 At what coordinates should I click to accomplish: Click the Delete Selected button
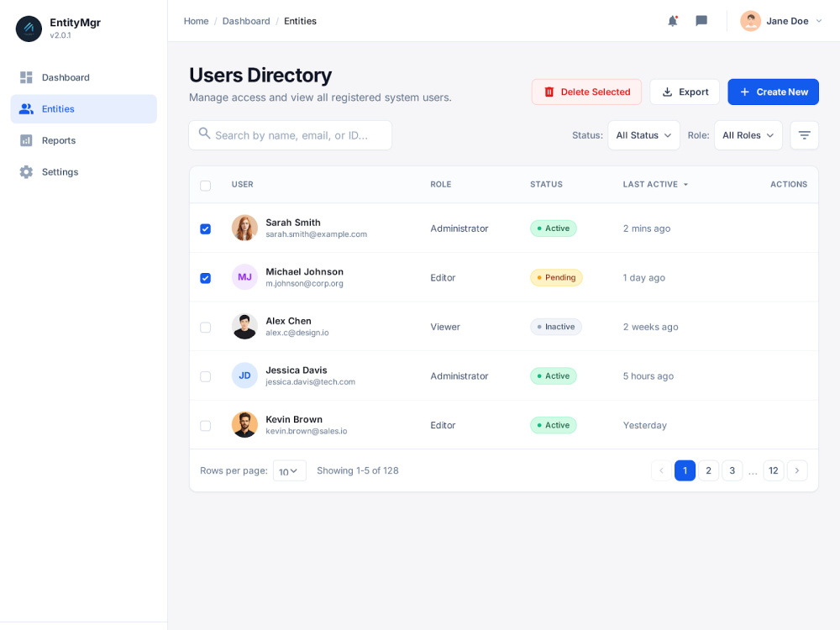(x=586, y=92)
